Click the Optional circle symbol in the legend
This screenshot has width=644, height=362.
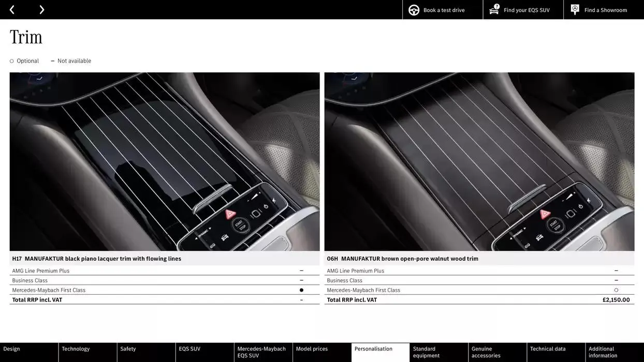(11, 61)
